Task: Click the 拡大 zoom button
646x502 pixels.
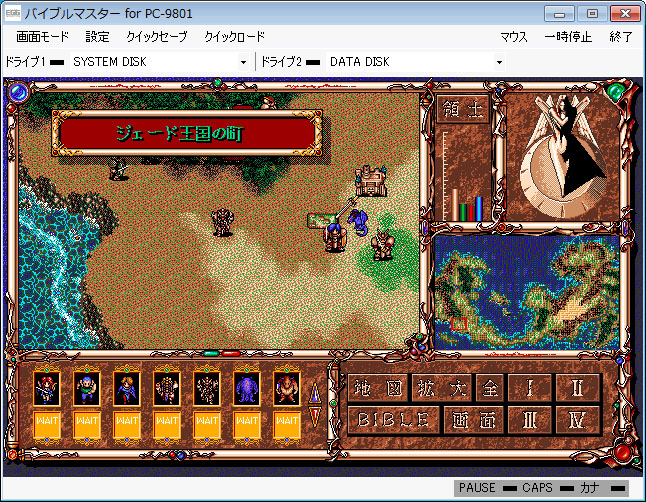Action: tap(442, 388)
